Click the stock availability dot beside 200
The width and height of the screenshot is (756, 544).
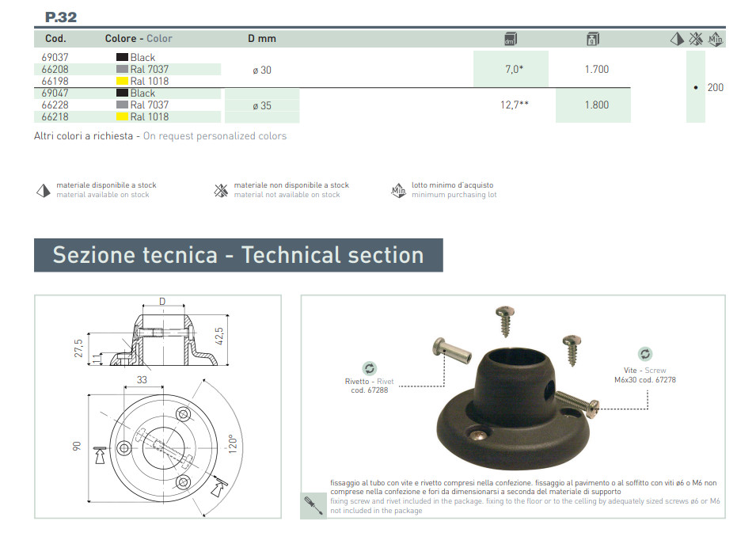696,88
